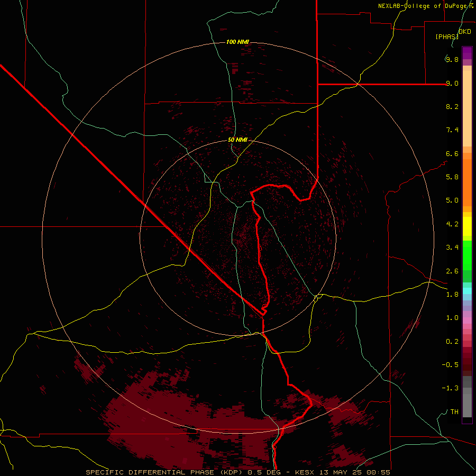Pick the yellow color bar segment
This screenshot has height=476, width=476.
pos(467,226)
